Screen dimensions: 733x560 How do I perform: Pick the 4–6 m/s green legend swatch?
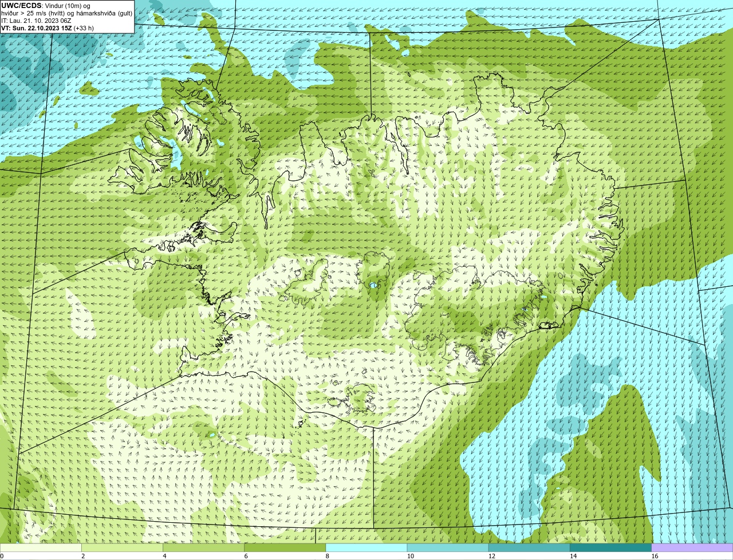click(203, 547)
